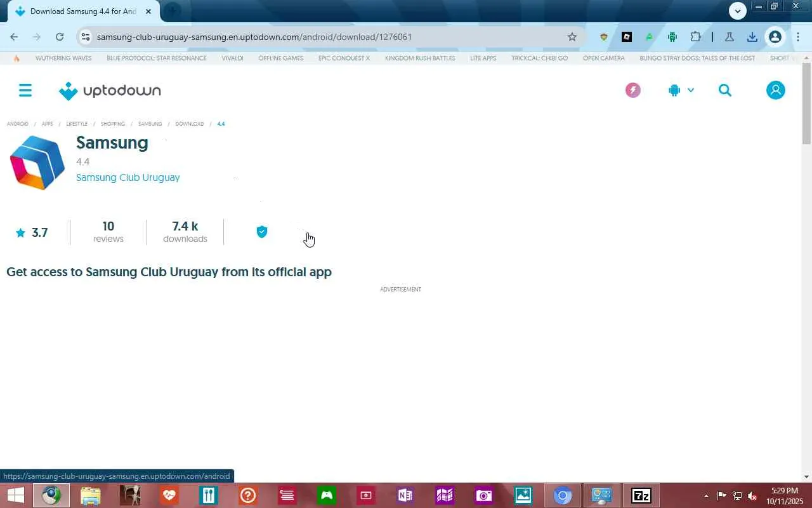This screenshot has height=508, width=812.
Task: Show hidden system tray icons
Action: point(706,496)
